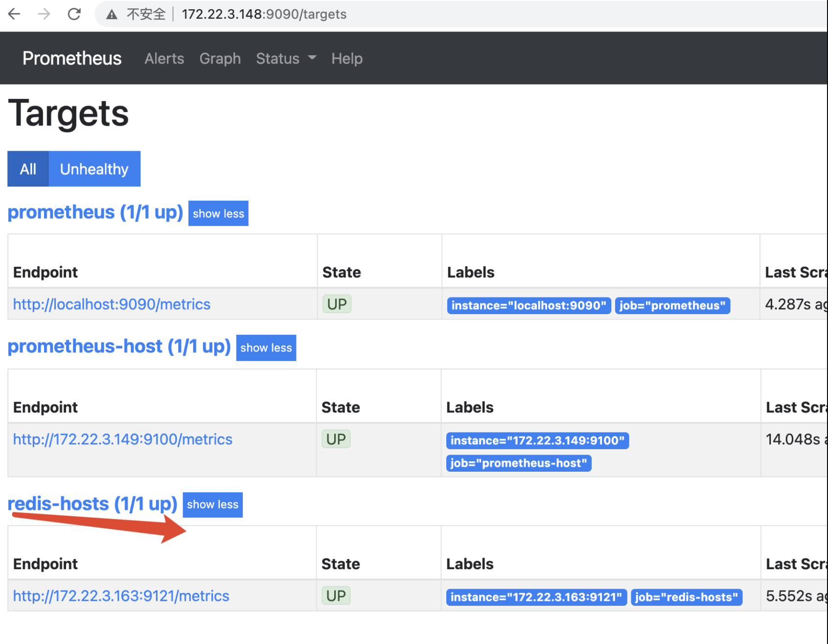Click the 14.048s last scrape value
This screenshot has width=828, height=644.
[x=797, y=439]
